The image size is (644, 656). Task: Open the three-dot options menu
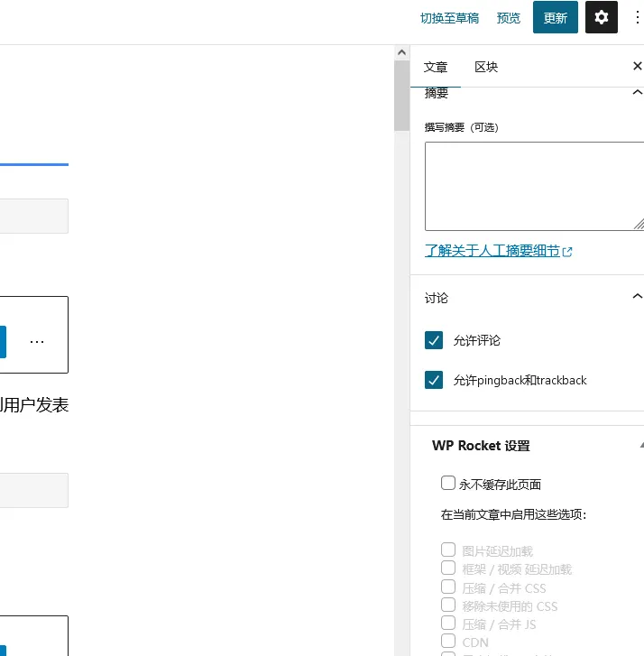coord(637,17)
